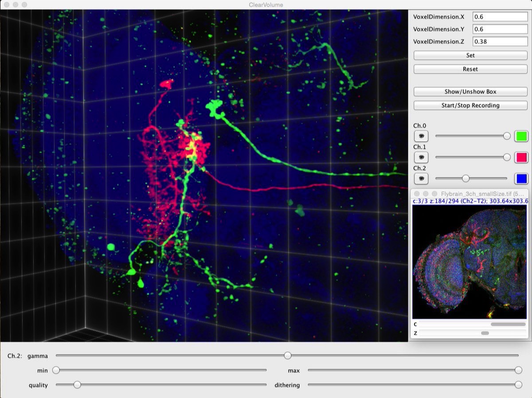Image resolution: width=532 pixels, height=398 pixels.
Task: Click the channel c scrollbar in Flybrain window
Action: coord(508,324)
